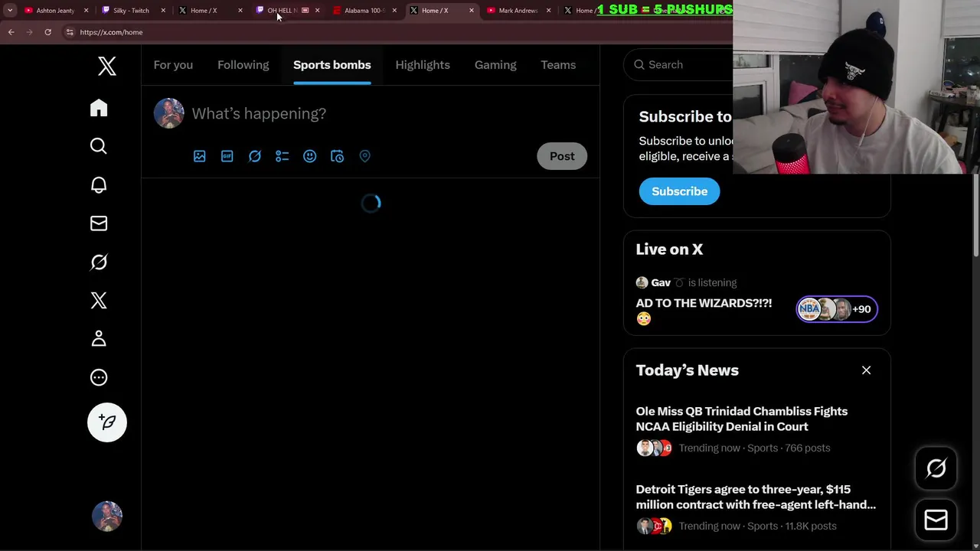Screen dimensions: 980x551
Task: Open account menu avatar at sidebar bottom
Action: [x=107, y=517]
